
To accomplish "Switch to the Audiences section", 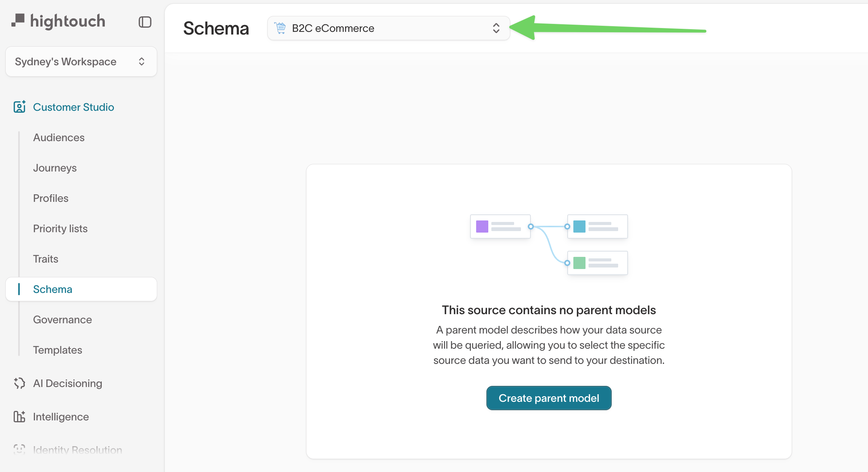I will pyautogui.click(x=58, y=137).
